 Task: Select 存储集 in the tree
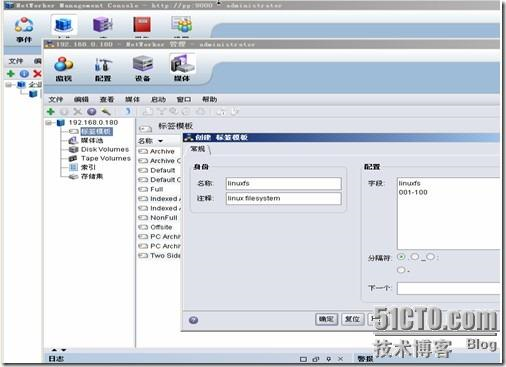click(x=92, y=176)
